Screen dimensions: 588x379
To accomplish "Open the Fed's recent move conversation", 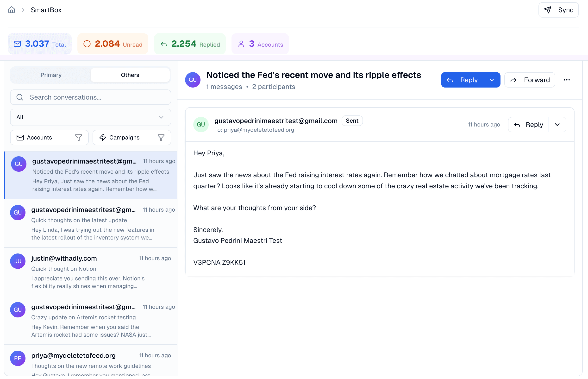I will coord(91,175).
